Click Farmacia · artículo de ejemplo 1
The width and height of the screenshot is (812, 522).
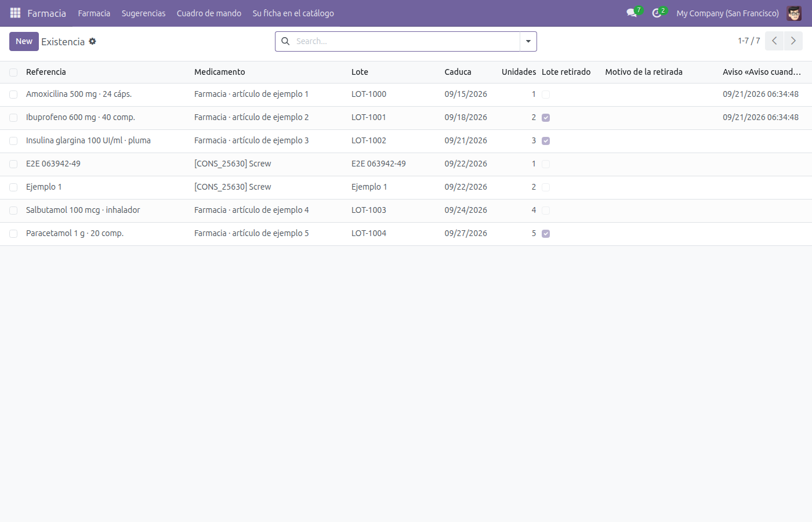251,94
